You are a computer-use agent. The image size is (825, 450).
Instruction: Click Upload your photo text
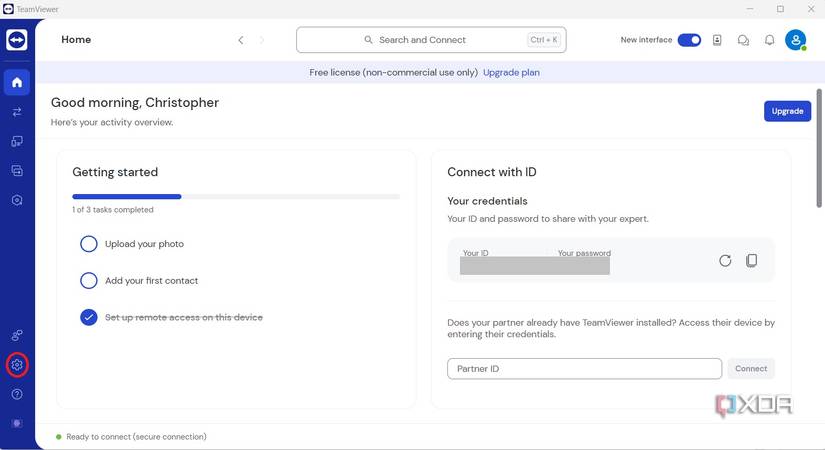tap(144, 244)
